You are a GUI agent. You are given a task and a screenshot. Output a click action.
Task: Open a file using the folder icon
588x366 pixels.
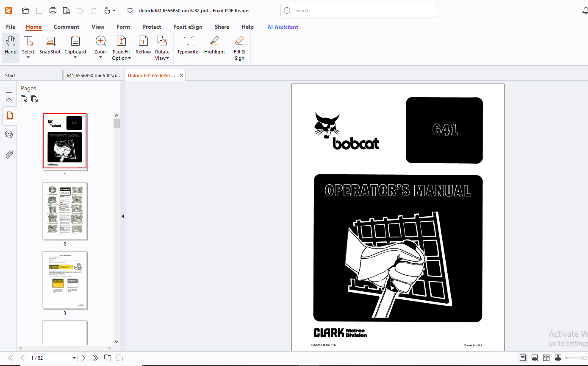25,11
